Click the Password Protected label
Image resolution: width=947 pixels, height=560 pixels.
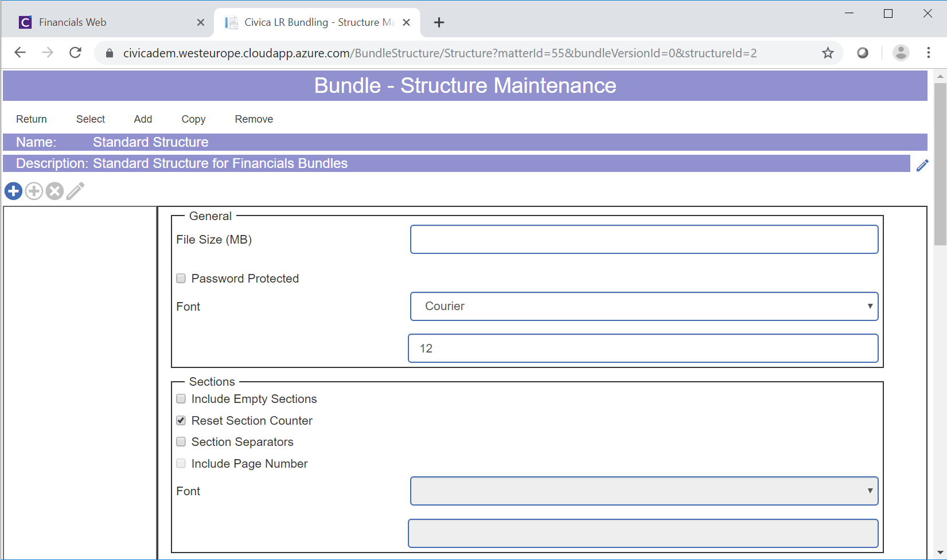click(x=245, y=279)
